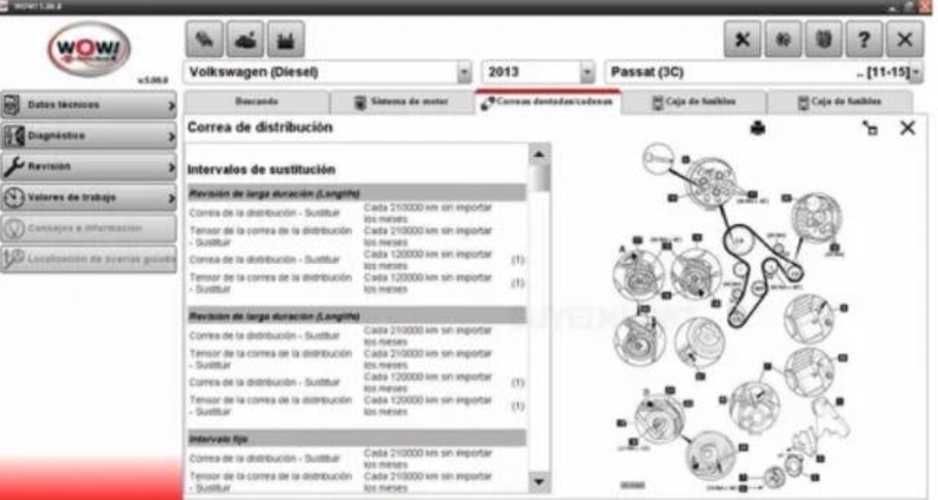The width and height of the screenshot is (938, 500).
Task: Click the Revisión wrench icon
Action: click(13, 167)
